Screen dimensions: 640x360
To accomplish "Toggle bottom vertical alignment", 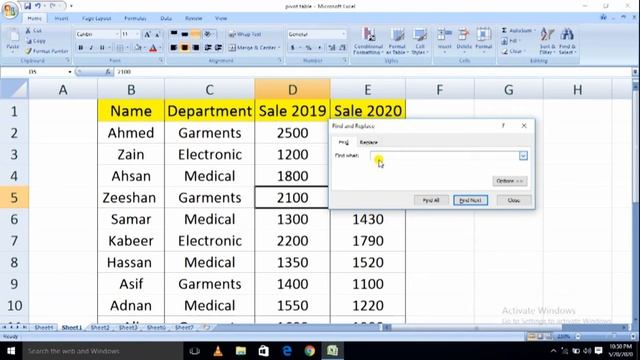I will coord(196,34).
